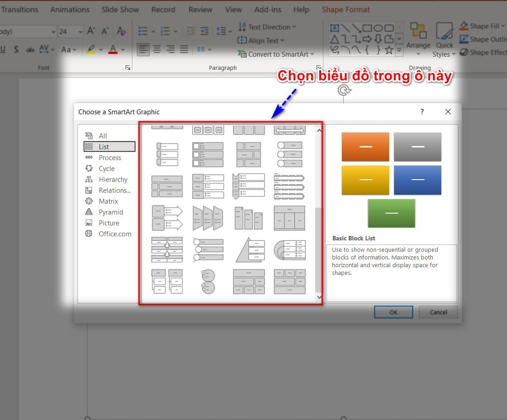Click Increase List Level icon
This screenshot has height=420, width=507.
(205, 31)
